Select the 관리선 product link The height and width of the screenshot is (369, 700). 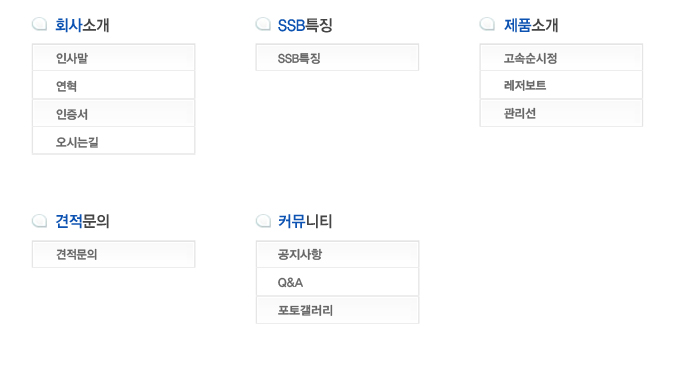point(561,113)
